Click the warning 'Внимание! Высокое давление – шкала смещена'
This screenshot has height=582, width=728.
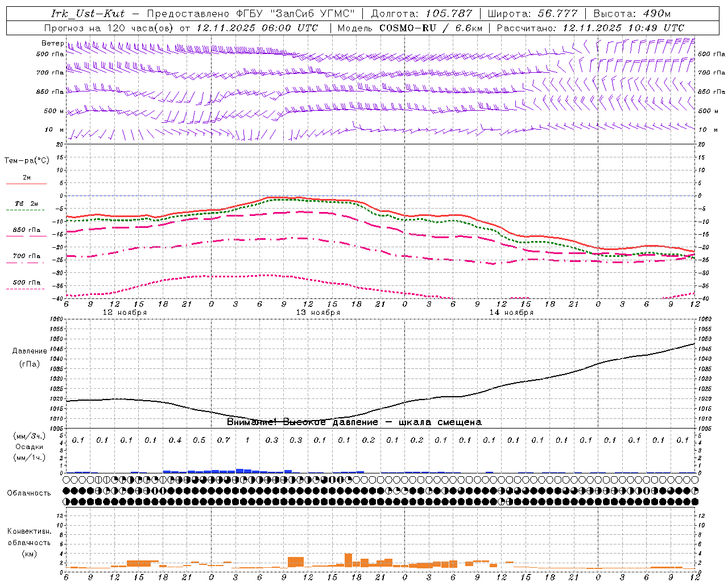click(x=354, y=422)
